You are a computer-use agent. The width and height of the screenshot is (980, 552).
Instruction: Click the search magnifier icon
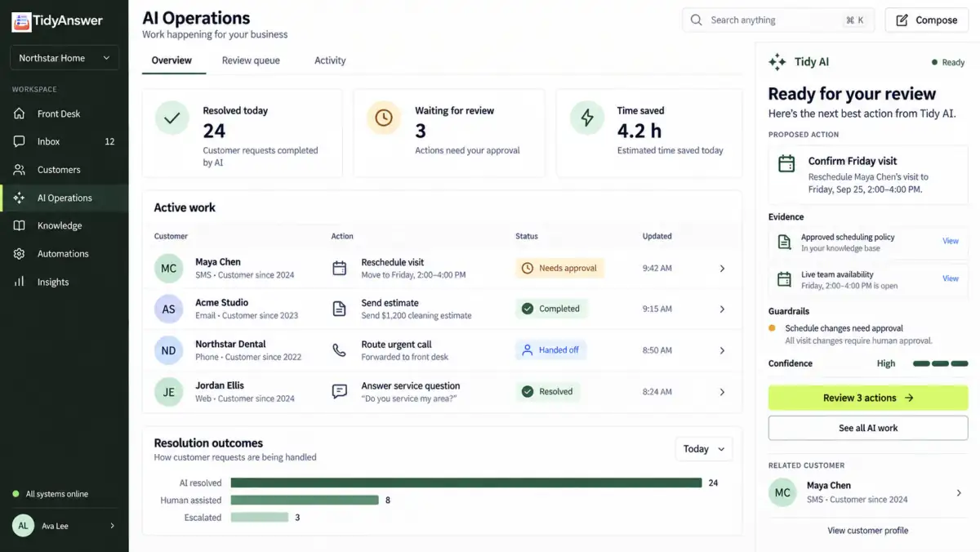697,20
